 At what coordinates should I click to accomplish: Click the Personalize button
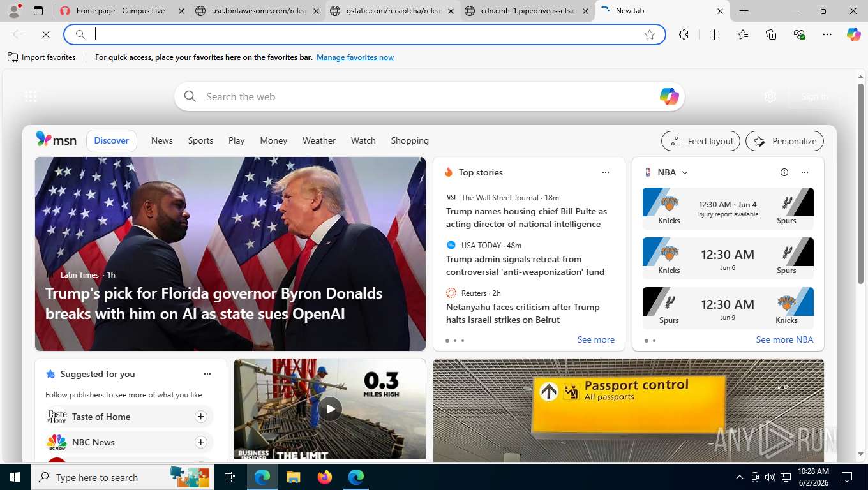784,141
